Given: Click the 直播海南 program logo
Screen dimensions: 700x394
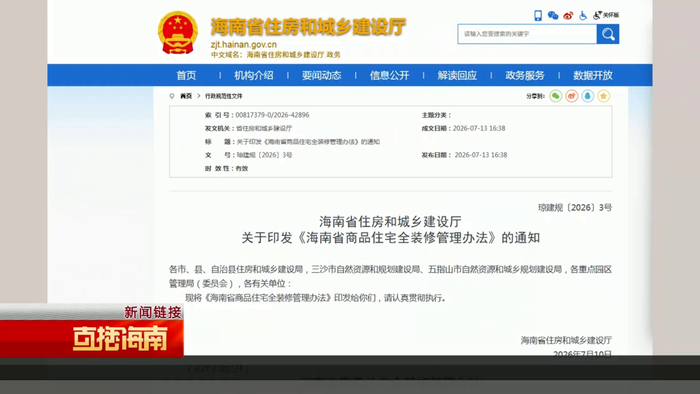Looking at the screenshot, I should tap(120, 338).
